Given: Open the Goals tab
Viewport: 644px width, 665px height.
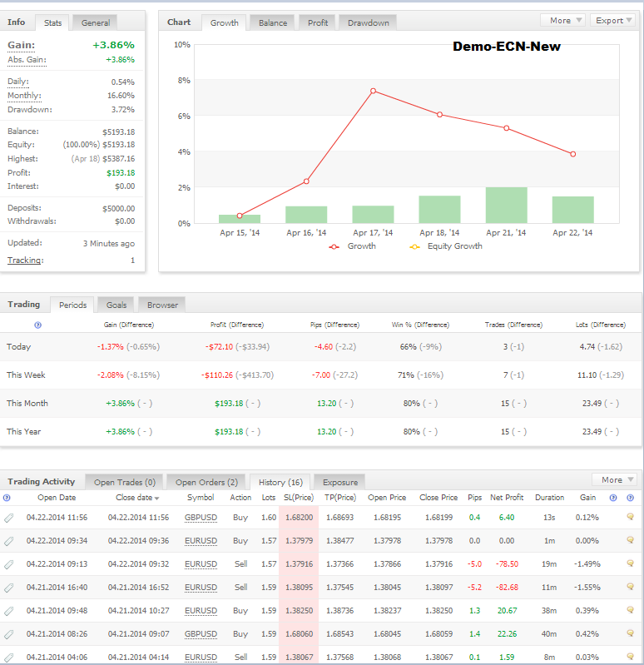Looking at the screenshot, I should [x=116, y=305].
